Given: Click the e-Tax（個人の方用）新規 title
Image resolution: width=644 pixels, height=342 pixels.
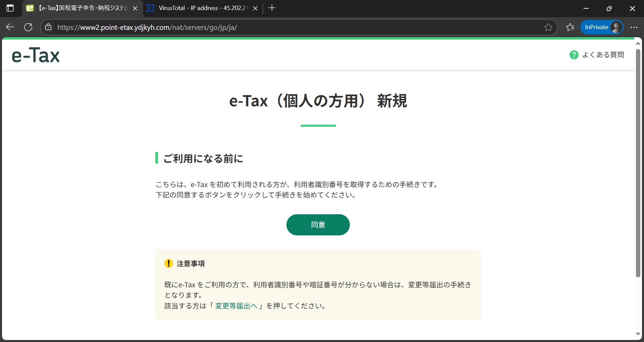Looking at the screenshot, I should pyautogui.click(x=318, y=101).
